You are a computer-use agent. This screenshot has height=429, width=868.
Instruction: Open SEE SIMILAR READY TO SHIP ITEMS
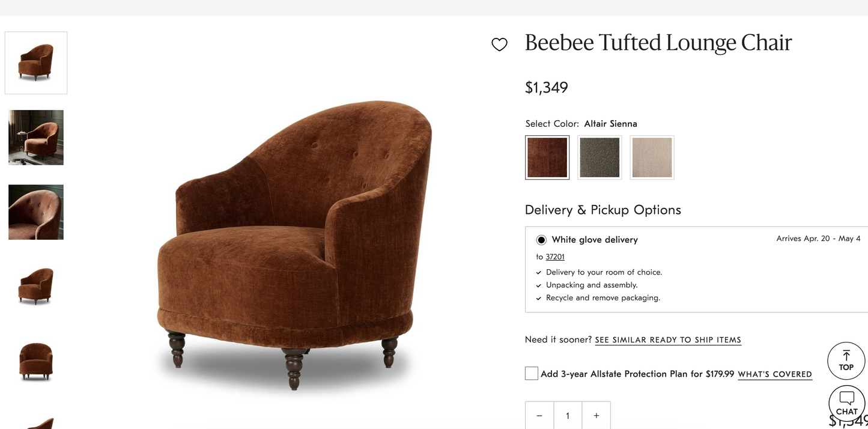(668, 340)
